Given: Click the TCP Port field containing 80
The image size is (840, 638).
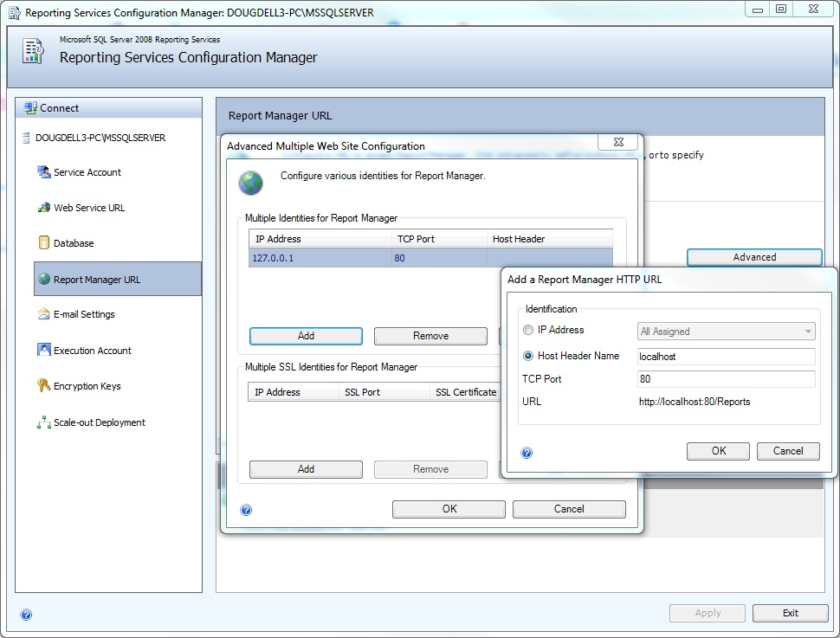Looking at the screenshot, I should (x=727, y=378).
